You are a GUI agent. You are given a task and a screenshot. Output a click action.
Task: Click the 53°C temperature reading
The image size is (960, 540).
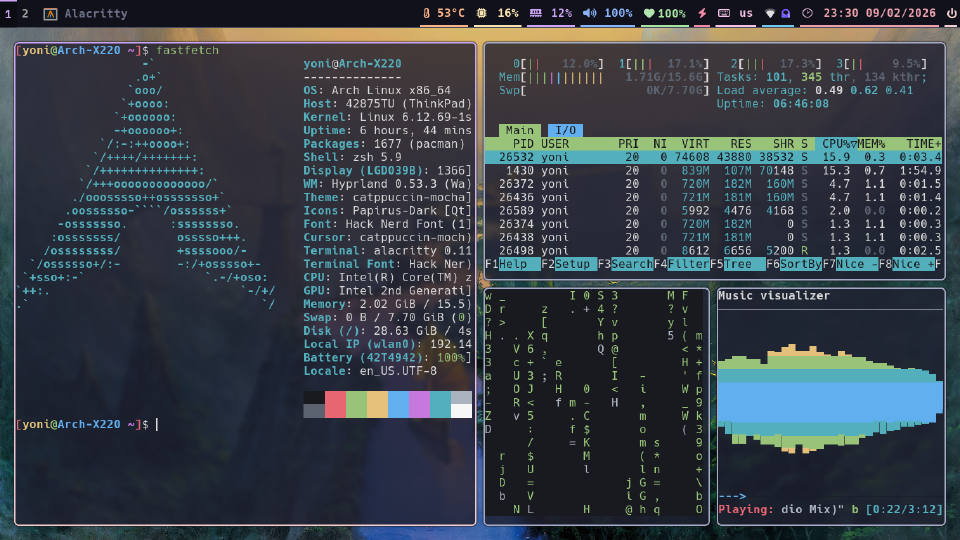point(451,13)
